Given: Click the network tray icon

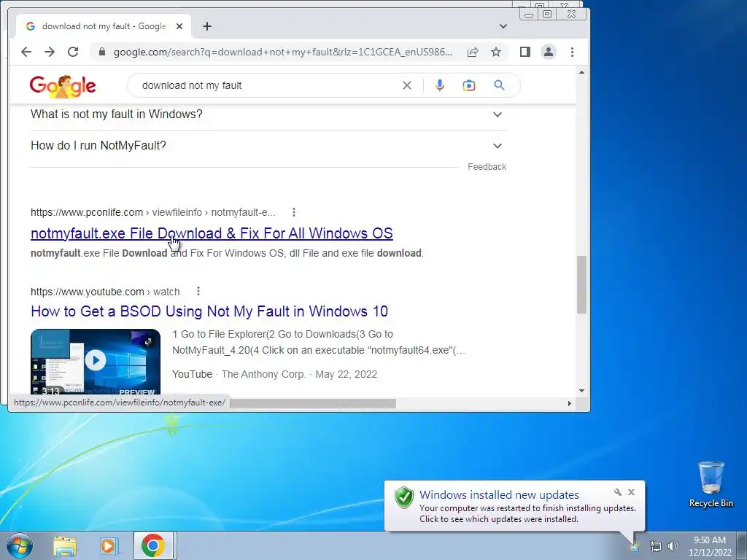Looking at the screenshot, I should (x=656, y=546).
